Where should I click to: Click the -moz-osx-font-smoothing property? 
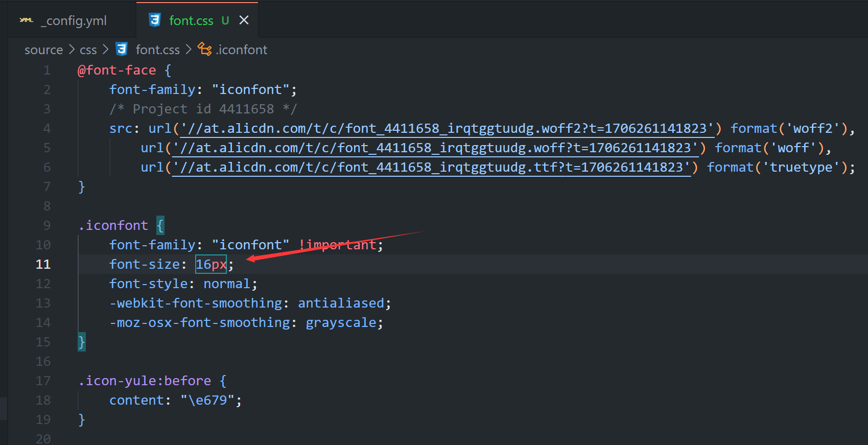(200, 322)
